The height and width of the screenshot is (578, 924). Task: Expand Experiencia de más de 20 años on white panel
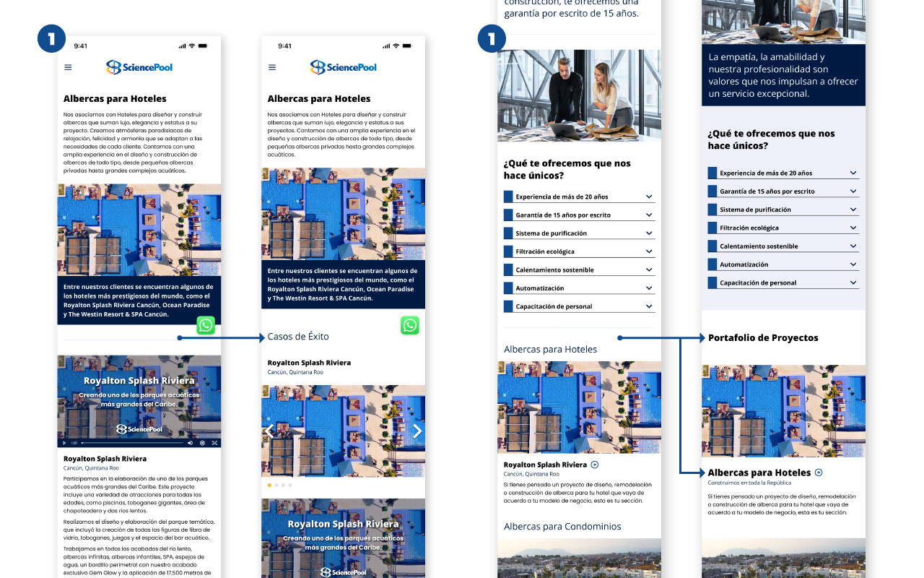pyautogui.click(x=579, y=197)
